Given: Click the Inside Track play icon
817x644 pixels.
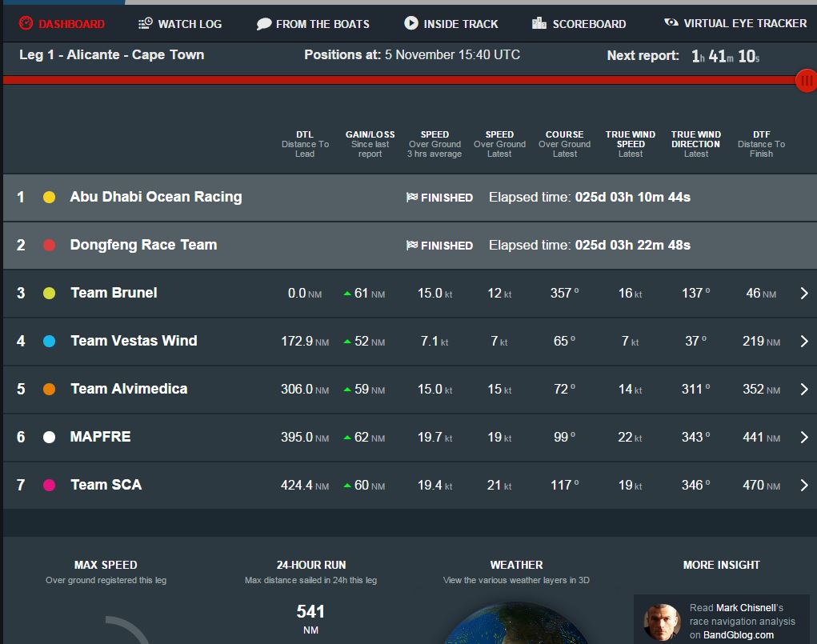Looking at the screenshot, I should click(411, 23).
